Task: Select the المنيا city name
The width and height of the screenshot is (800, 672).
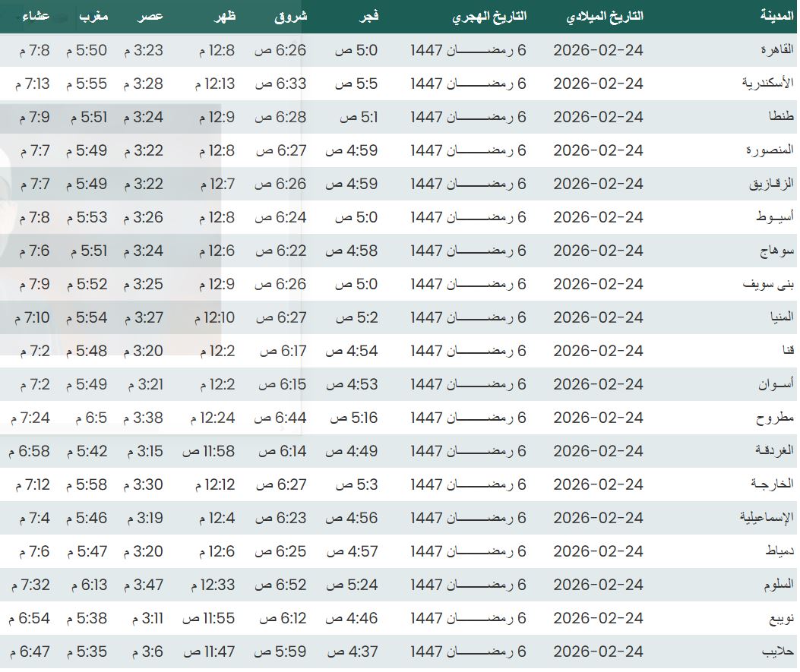Action: tap(782, 317)
